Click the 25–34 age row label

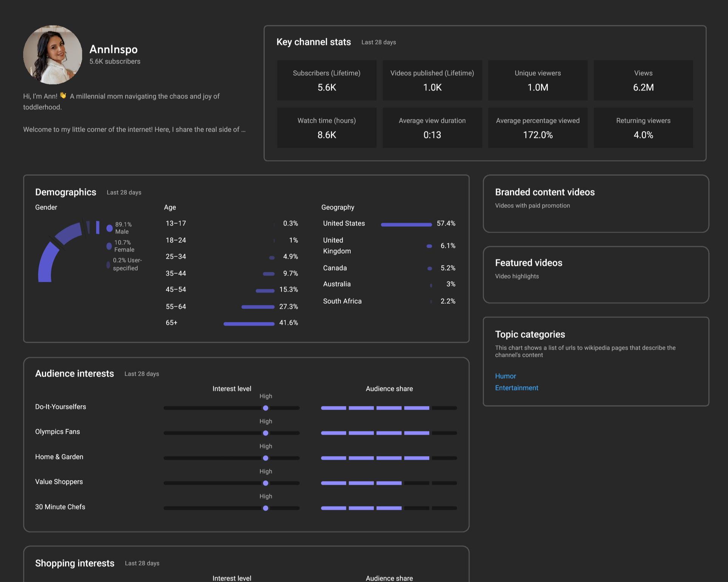click(x=176, y=256)
